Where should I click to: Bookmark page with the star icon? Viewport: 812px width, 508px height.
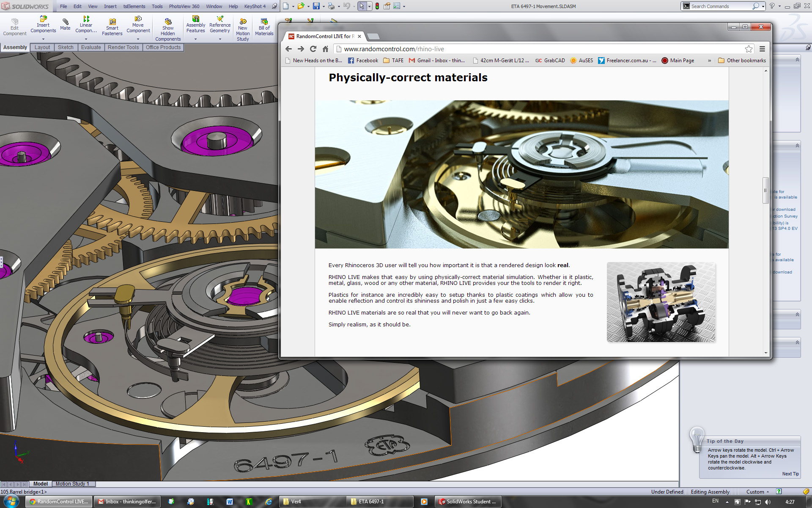coord(749,49)
